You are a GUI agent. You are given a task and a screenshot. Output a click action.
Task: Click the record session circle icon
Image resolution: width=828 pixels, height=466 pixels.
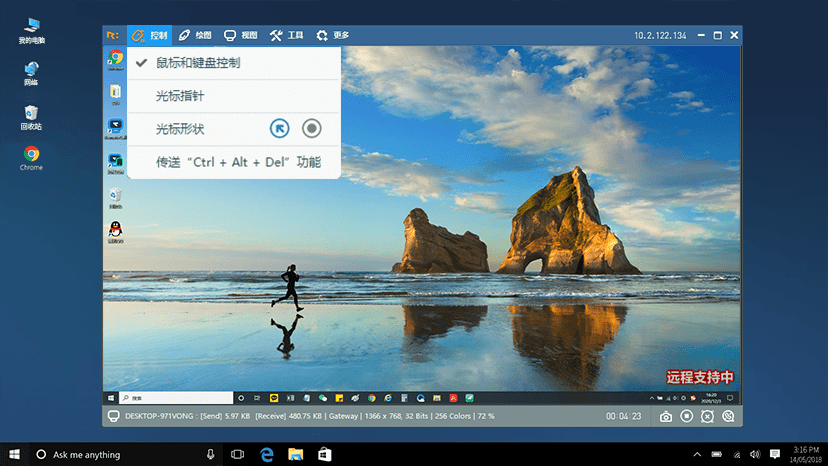tap(686, 416)
